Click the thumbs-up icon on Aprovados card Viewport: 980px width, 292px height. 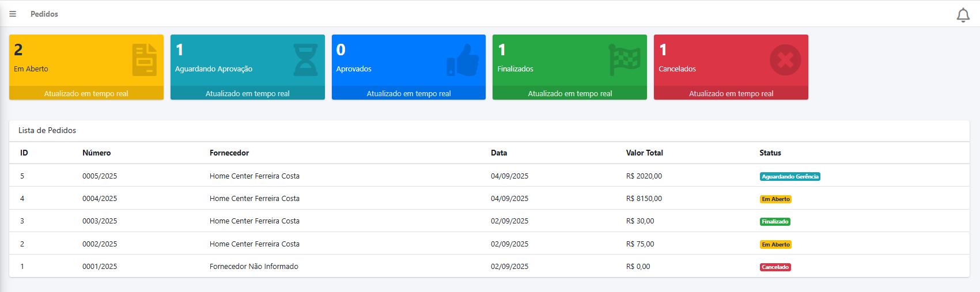point(463,60)
